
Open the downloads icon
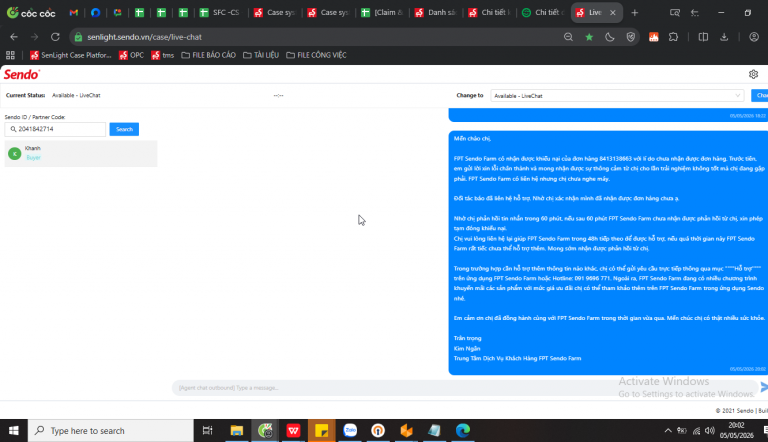[724, 37]
